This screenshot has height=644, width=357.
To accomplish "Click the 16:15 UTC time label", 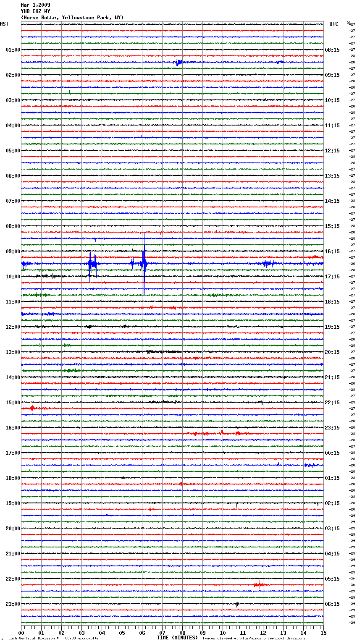I will pos(332,251).
